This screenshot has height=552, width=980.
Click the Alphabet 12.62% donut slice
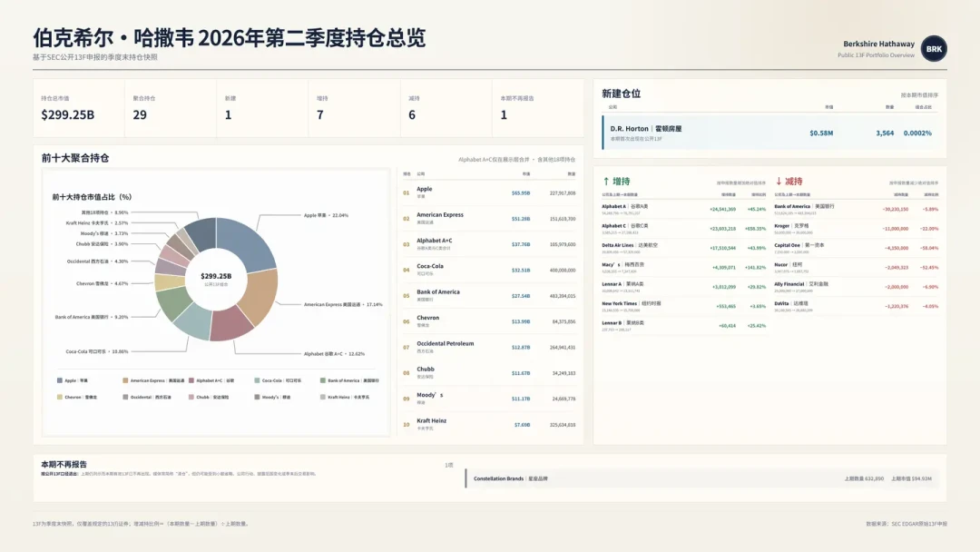[230, 323]
